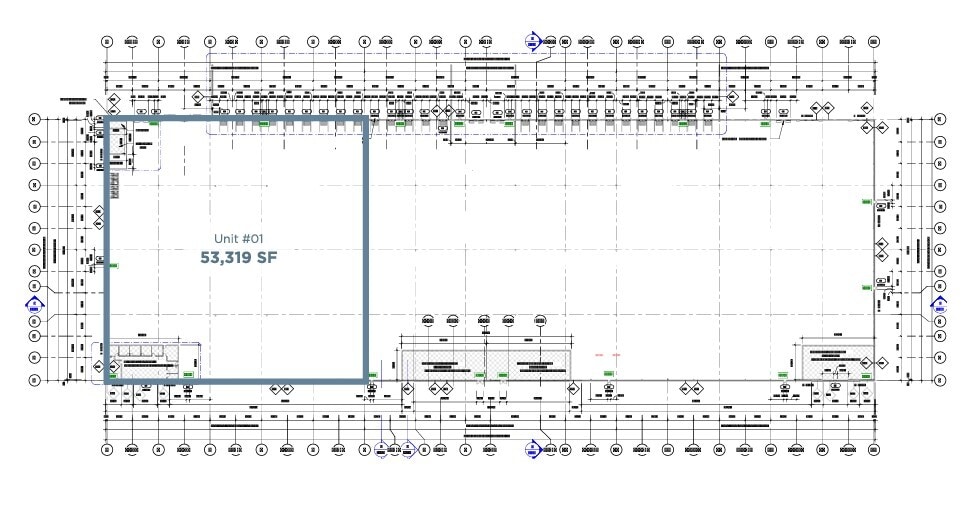Click the diamond marker at top-right building corner
973x511 pixels.
(882, 129)
